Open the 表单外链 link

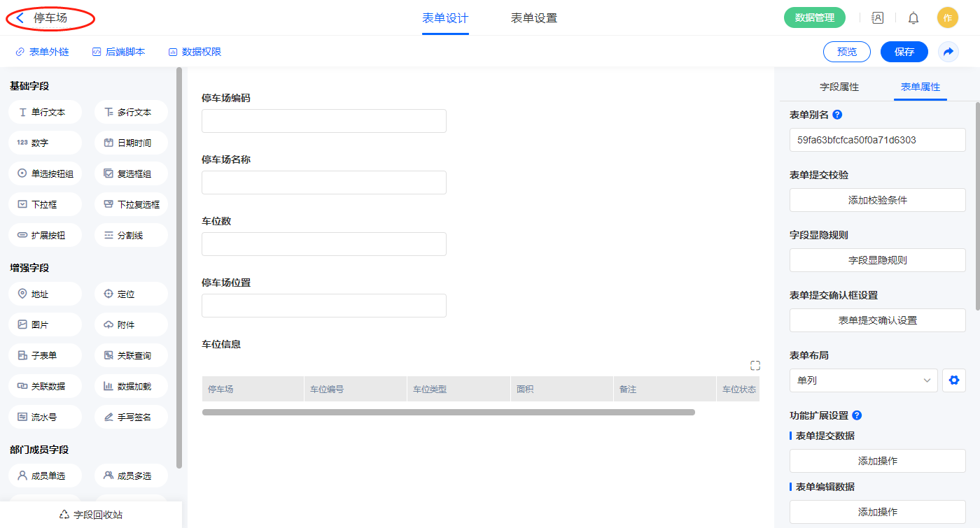(42, 52)
